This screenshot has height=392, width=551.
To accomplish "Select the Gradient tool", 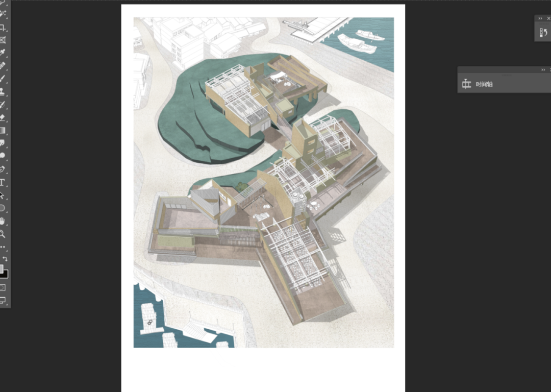I will (x=3, y=131).
